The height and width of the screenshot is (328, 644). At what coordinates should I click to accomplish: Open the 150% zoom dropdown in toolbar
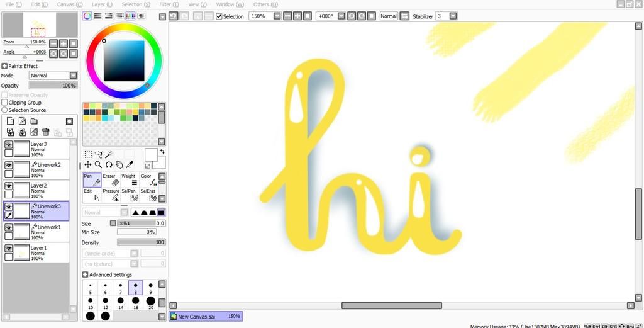pyautogui.click(x=277, y=16)
